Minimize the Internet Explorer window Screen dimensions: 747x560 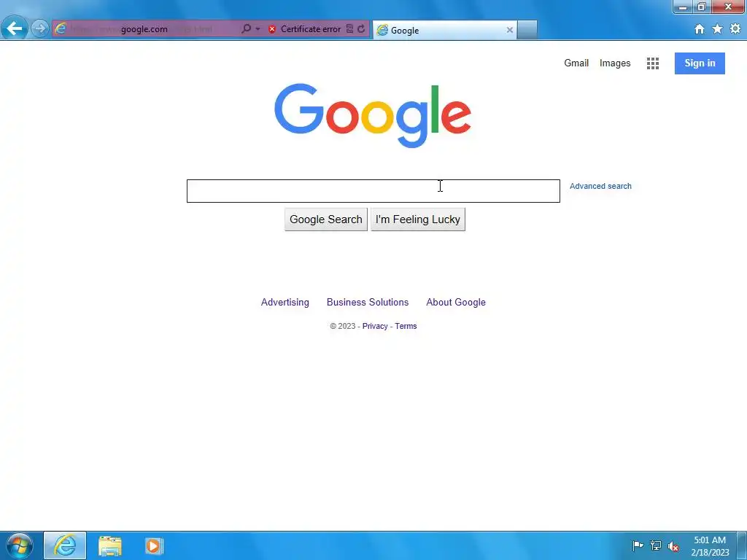(x=683, y=7)
